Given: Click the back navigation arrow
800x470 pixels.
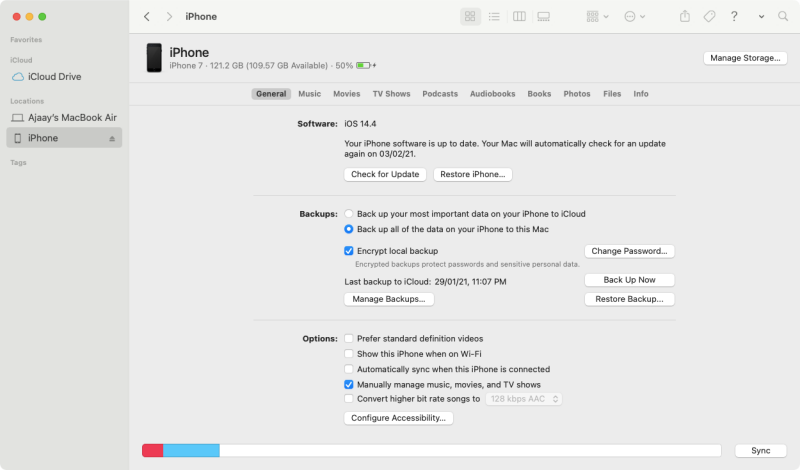Looking at the screenshot, I should tap(147, 17).
